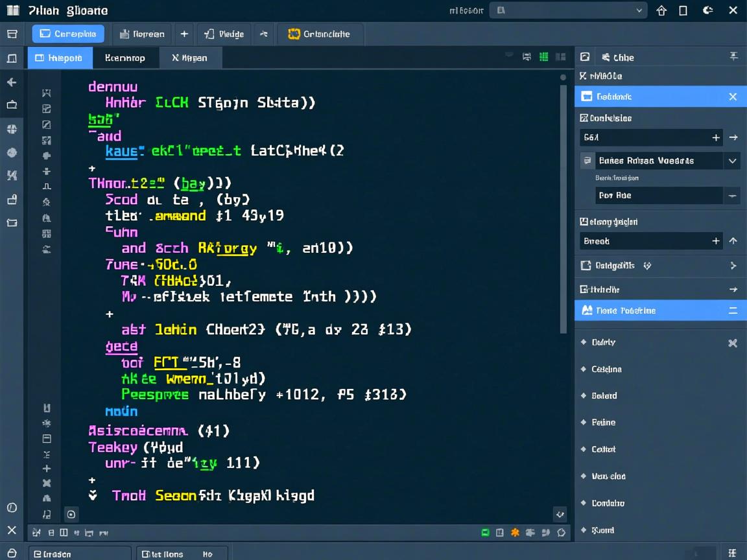Image resolution: width=747 pixels, height=560 pixels.
Task: Click the Grtanainte button with orange icon
Action: [319, 34]
